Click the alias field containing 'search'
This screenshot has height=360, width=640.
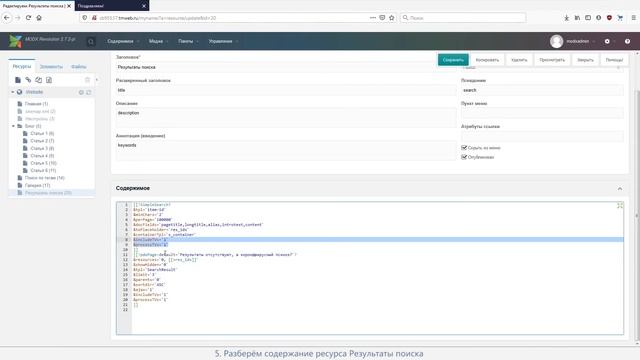(542, 90)
